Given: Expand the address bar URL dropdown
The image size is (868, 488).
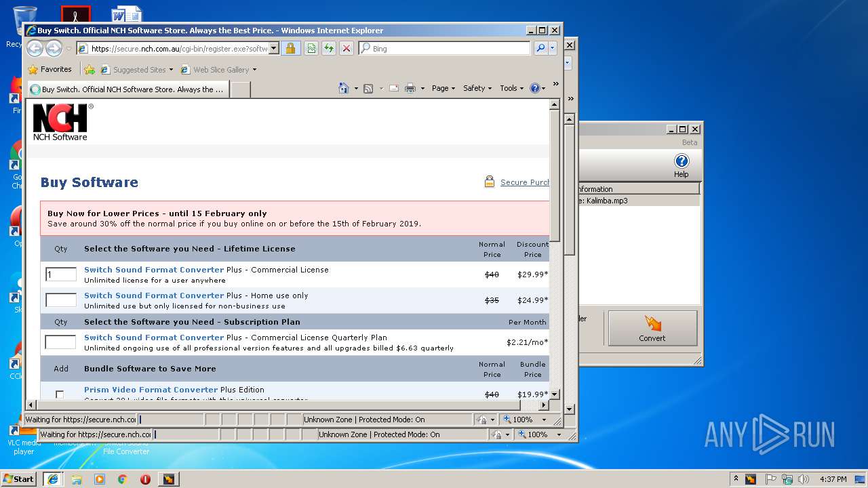Looking at the screenshot, I should 273,48.
